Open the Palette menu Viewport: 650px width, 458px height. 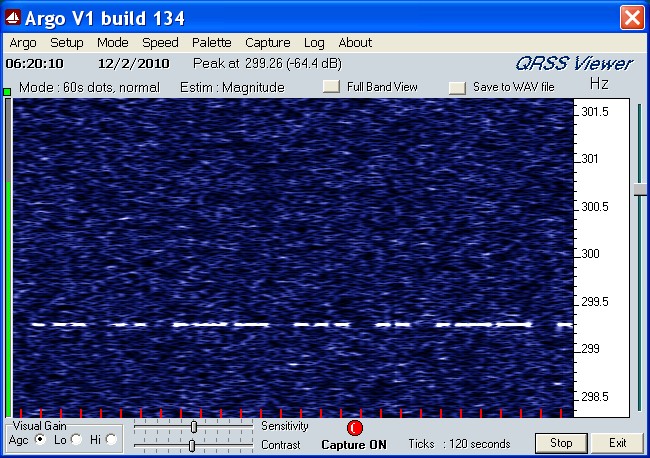coord(211,43)
